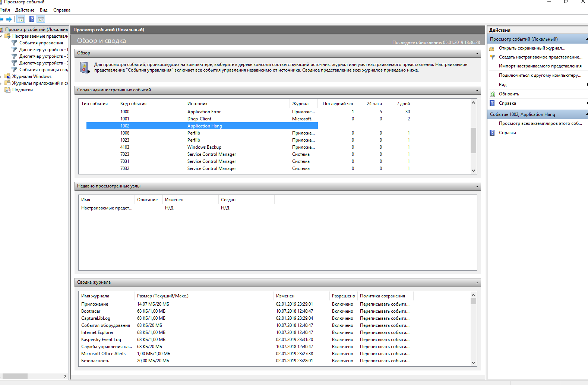Click Обновить in actions pane
Screen dimensions: 588x385
click(x=509, y=94)
